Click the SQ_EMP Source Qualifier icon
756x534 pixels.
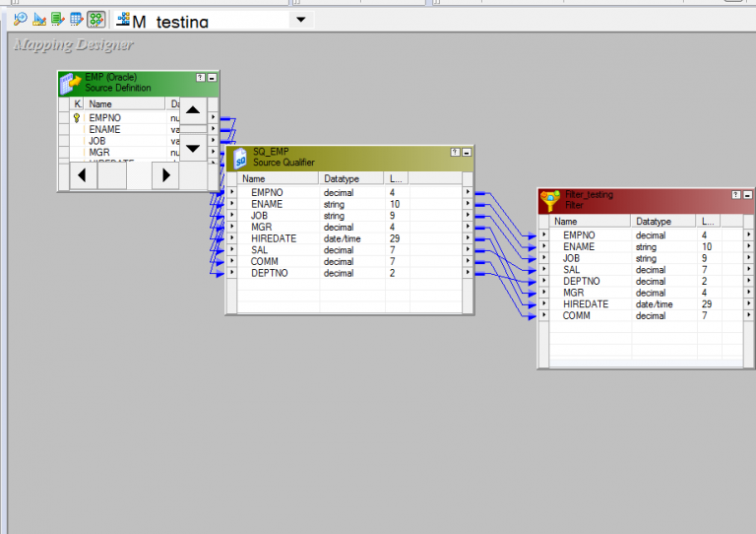pyautogui.click(x=239, y=158)
